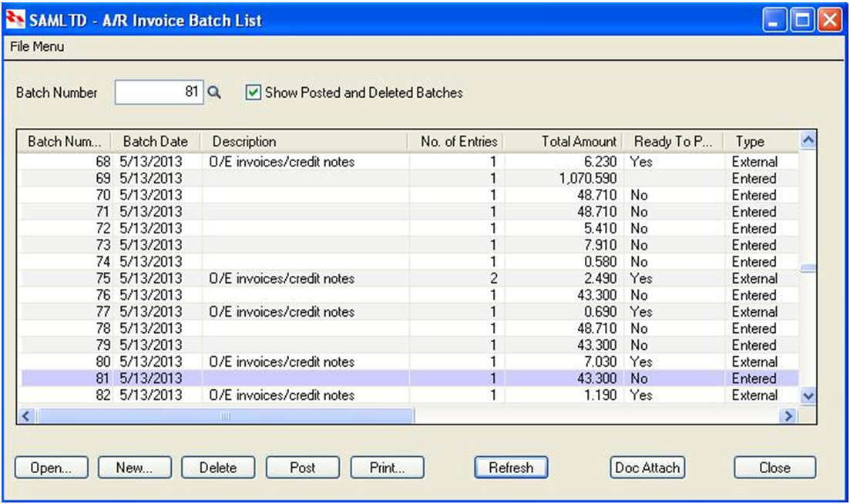
Task: Click the Type cell Entered for batch 69
Action: (x=754, y=178)
